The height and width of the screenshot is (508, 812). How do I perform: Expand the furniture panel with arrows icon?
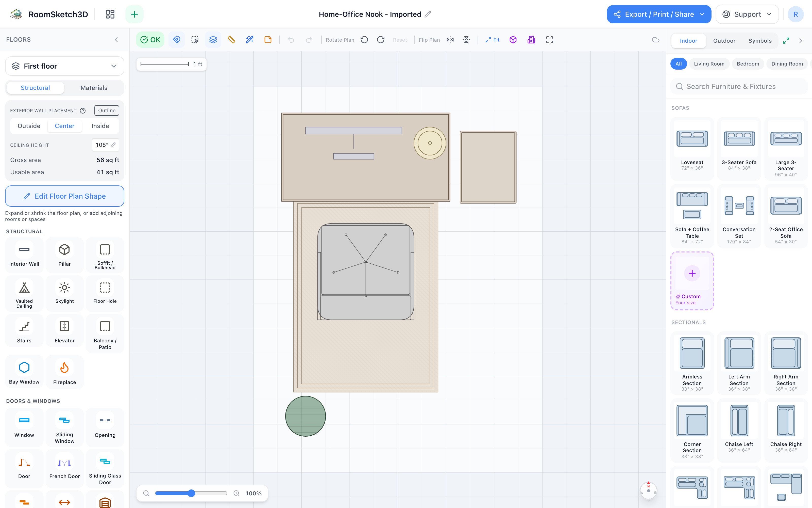[x=786, y=41]
